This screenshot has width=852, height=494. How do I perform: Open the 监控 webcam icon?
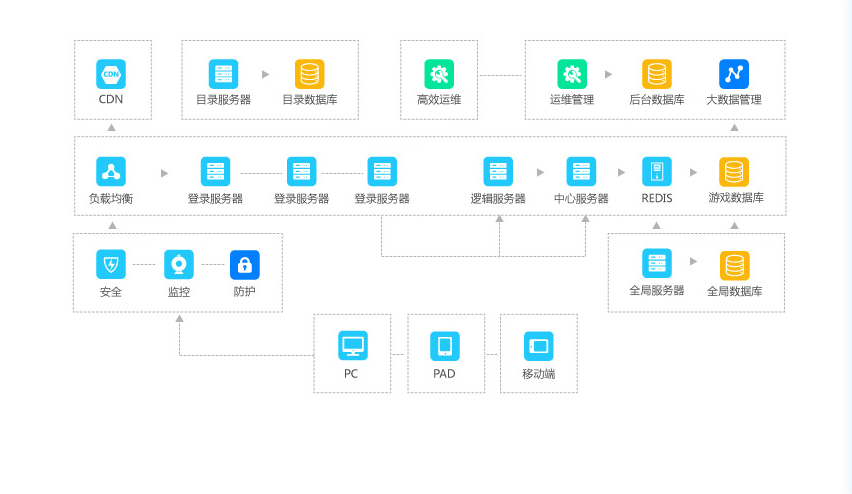[179, 265]
